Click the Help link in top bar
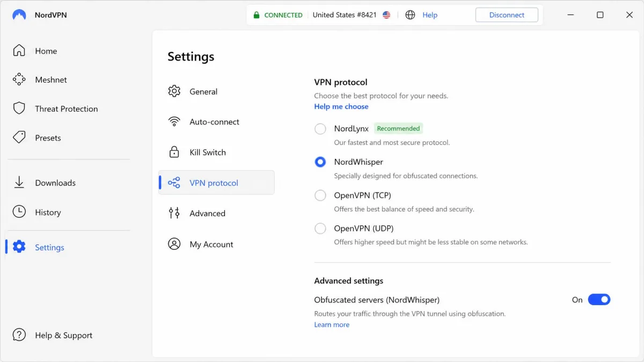 click(430, 15)
